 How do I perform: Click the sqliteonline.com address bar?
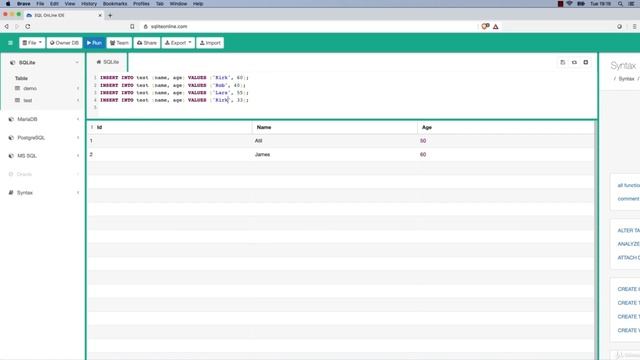[x=169, y=27]
